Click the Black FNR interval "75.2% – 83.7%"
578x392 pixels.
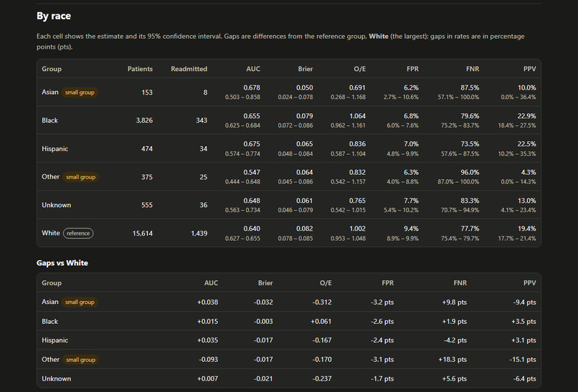[460, 125]
